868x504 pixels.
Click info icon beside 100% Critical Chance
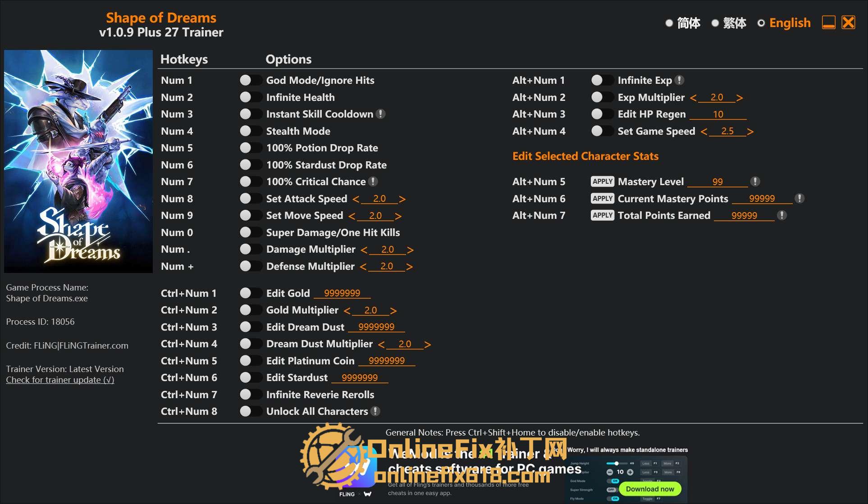point(373,182)
